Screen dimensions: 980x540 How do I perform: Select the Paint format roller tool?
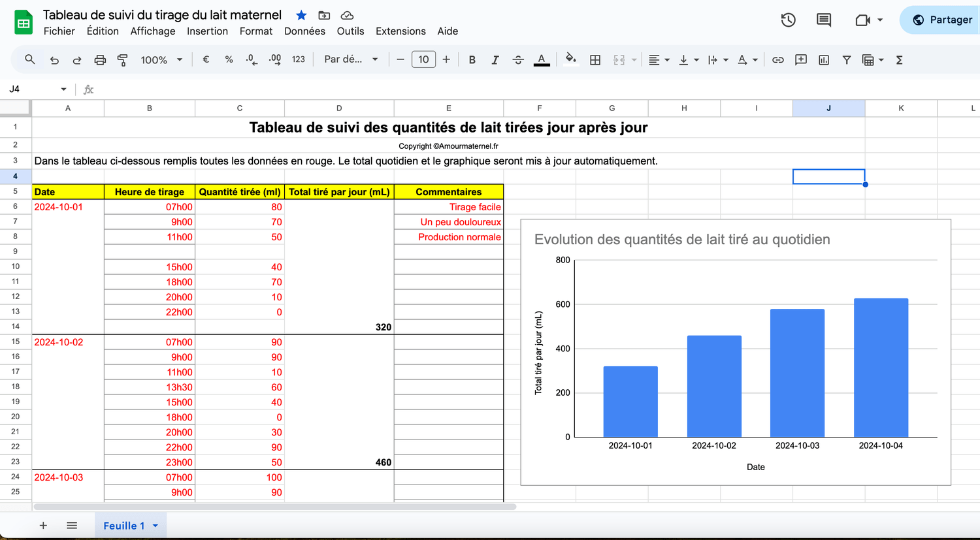point(122,60)
